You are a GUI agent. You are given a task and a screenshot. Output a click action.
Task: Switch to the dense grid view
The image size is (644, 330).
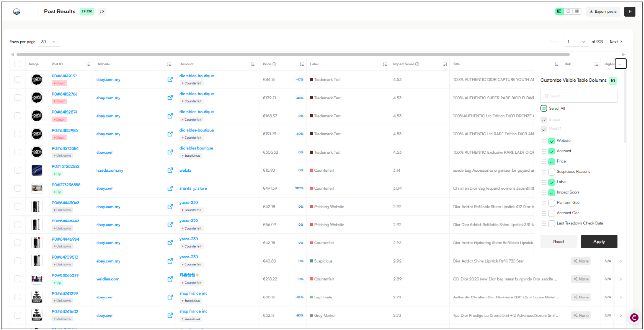(577, 11)
